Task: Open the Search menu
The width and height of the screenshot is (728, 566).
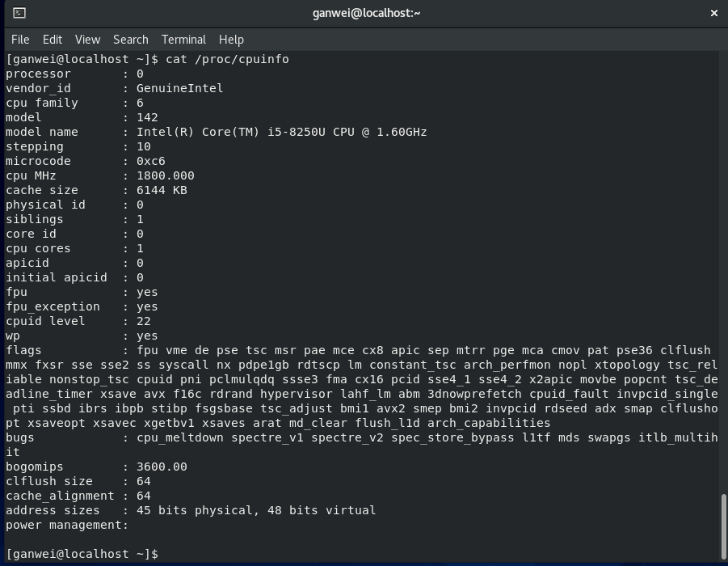Action: [129, 39]
